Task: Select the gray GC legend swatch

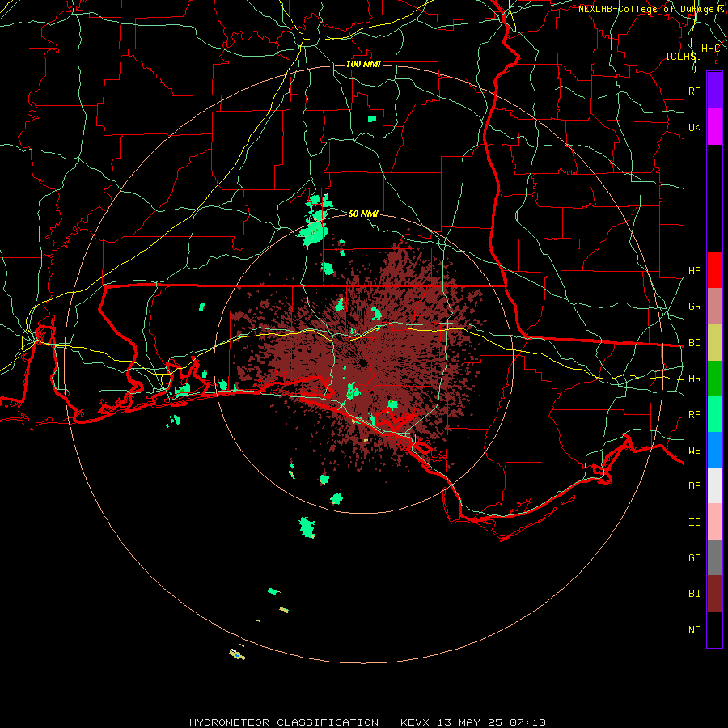Action: [x=714, y=557]
